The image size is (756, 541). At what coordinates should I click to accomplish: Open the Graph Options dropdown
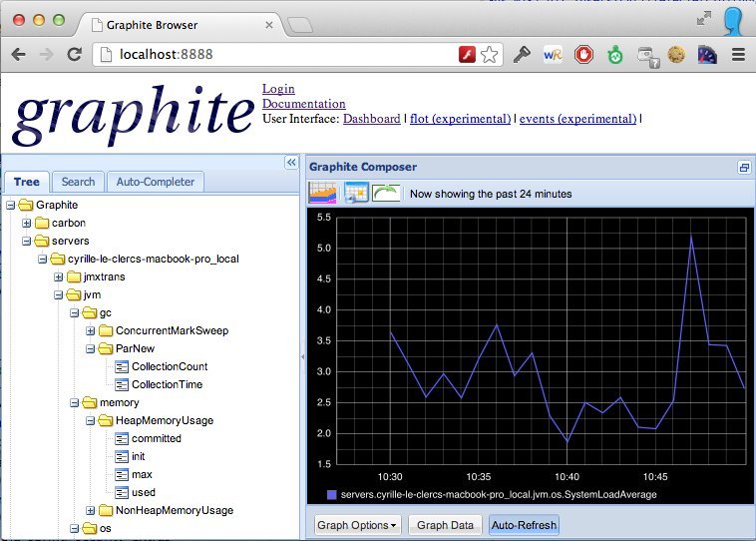click(356, 525)
